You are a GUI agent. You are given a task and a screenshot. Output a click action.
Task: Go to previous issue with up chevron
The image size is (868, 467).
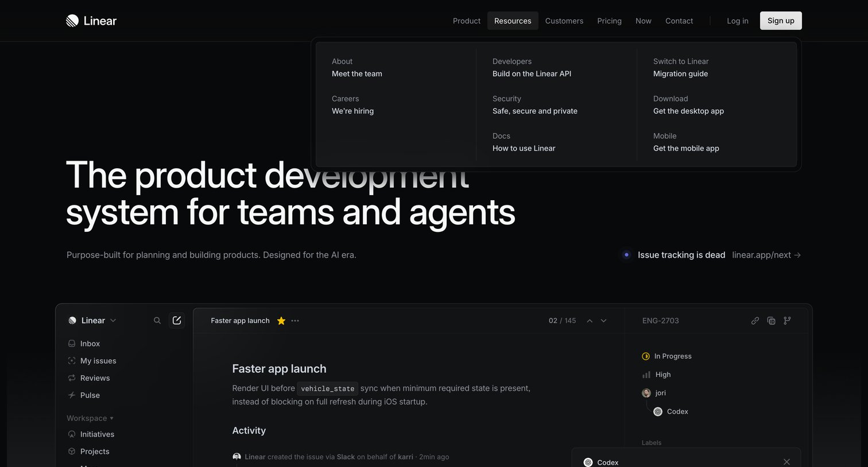(x=590, y=321)
